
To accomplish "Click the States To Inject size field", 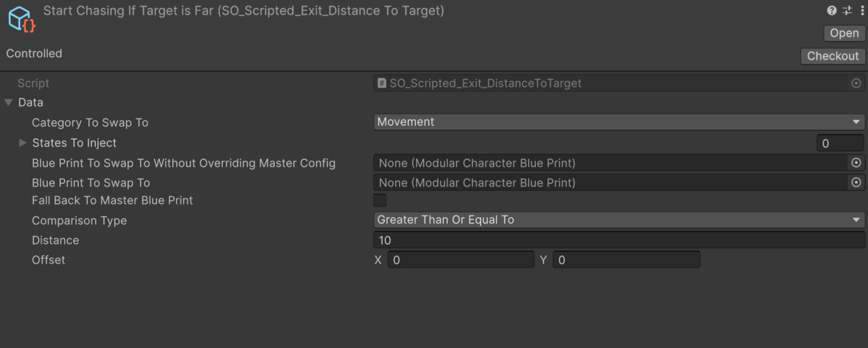I will pyautogui.click(x=841, y=143).
